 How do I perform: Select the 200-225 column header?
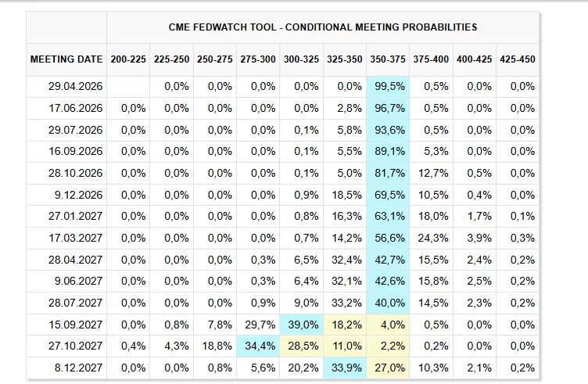(x=128, y=59)
